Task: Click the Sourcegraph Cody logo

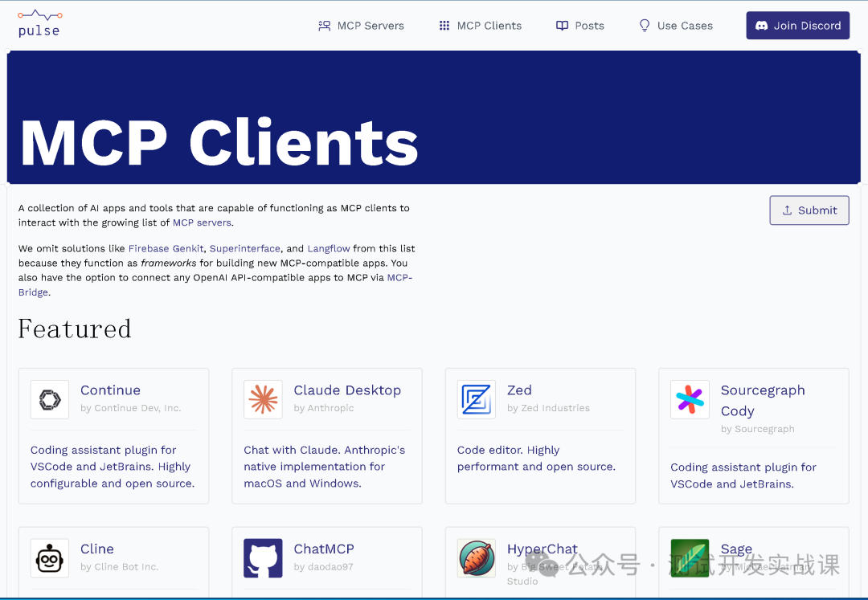Action: pyautogui.click(x=690, y=399)
